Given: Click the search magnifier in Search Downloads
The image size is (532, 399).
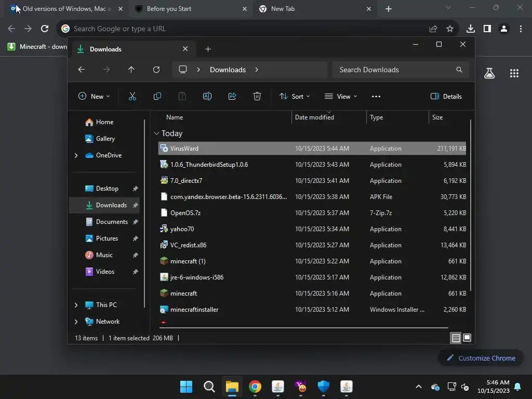Looking at the screenshot, I should pos(459,70).
